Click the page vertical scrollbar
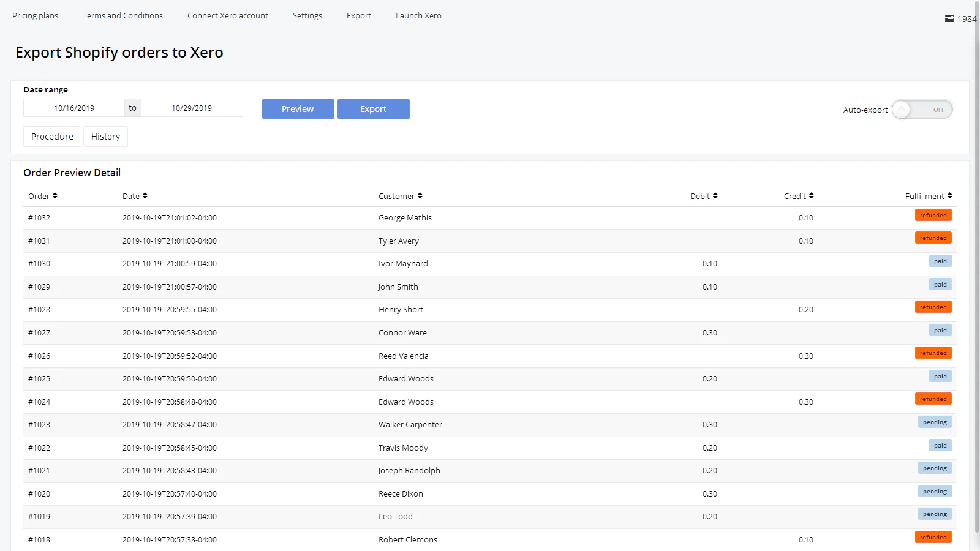 [977, 275]
